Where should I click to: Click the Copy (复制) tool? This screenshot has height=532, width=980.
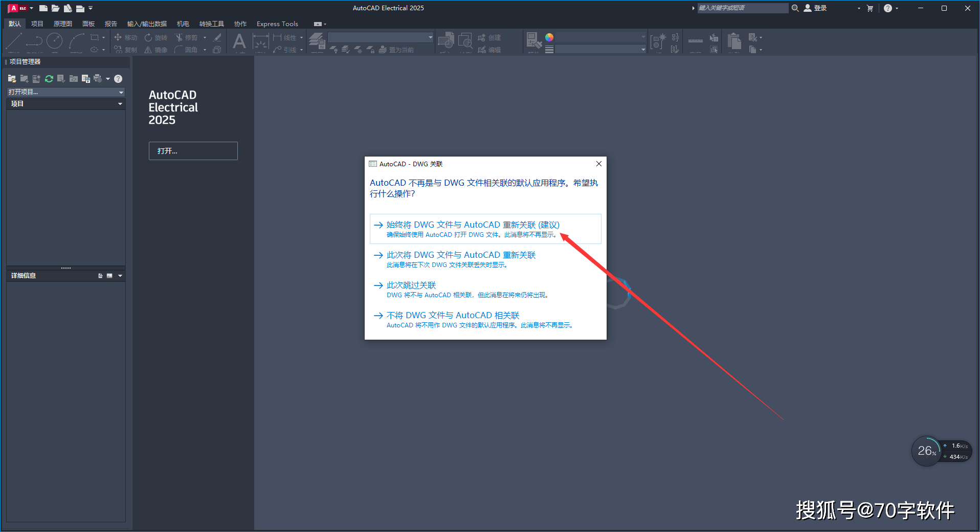[126, 50]
